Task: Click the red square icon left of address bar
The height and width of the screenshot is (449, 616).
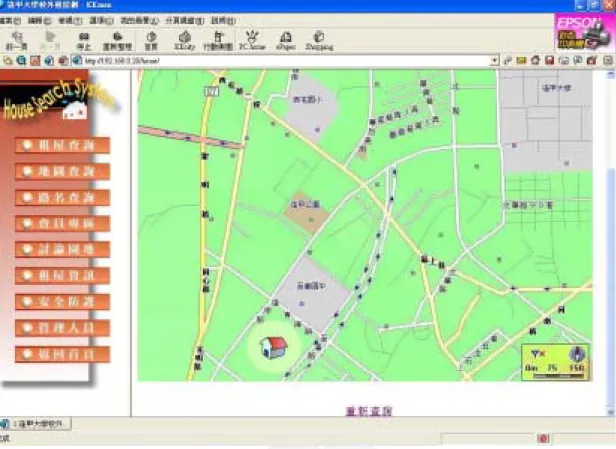Action: 35,61
